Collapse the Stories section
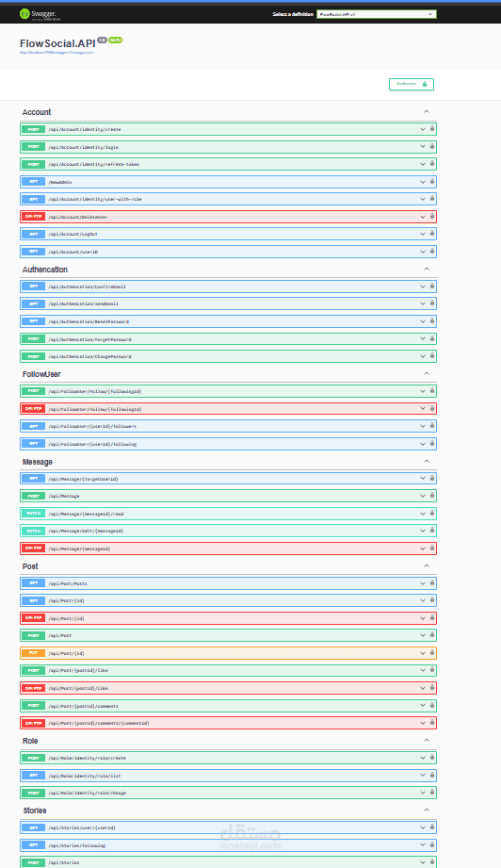This screenshot has width=501, height=868. 427,810
